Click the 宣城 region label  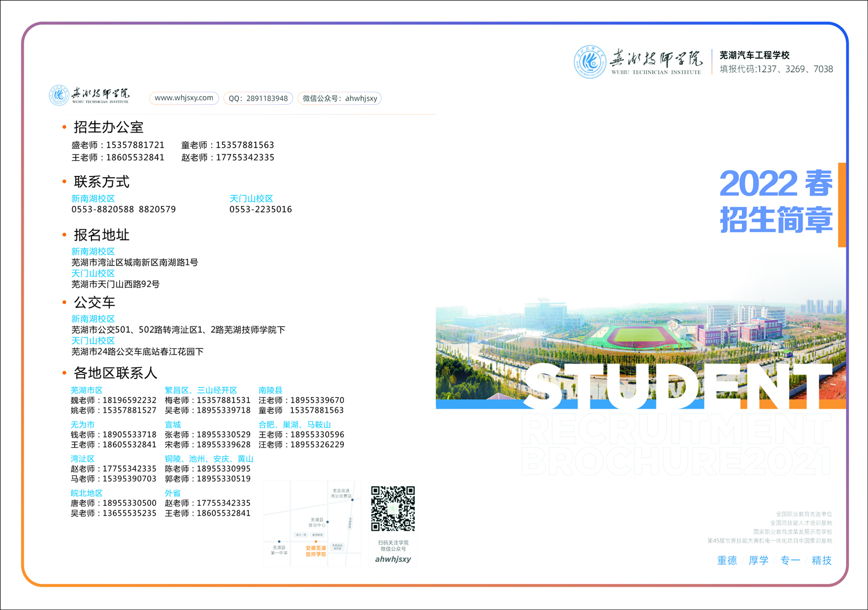[x=172, y=425]
